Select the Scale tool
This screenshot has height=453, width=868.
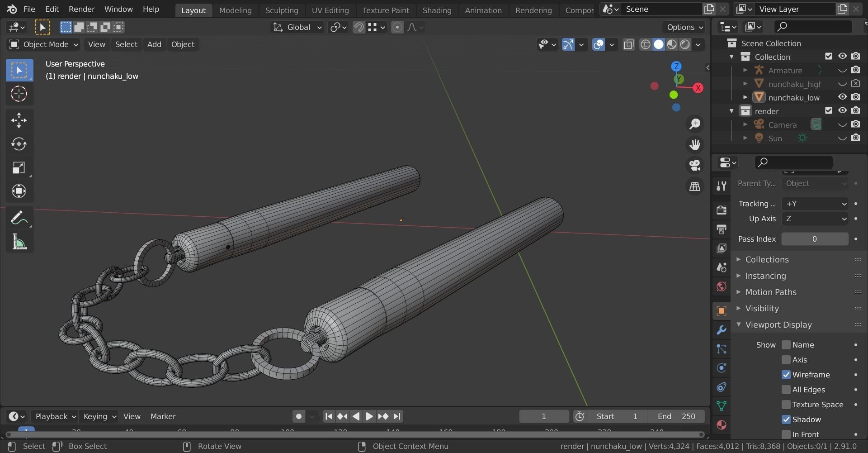(19, 168)
